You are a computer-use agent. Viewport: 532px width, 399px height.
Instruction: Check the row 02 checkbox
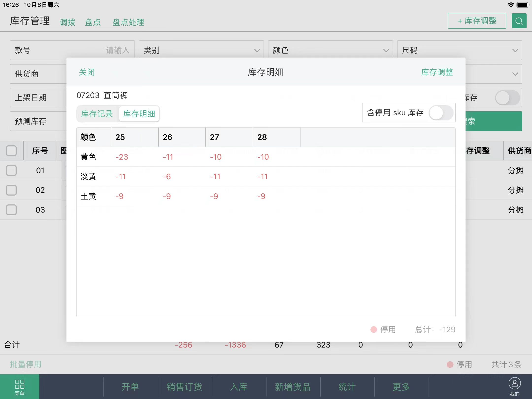[11, 190]
